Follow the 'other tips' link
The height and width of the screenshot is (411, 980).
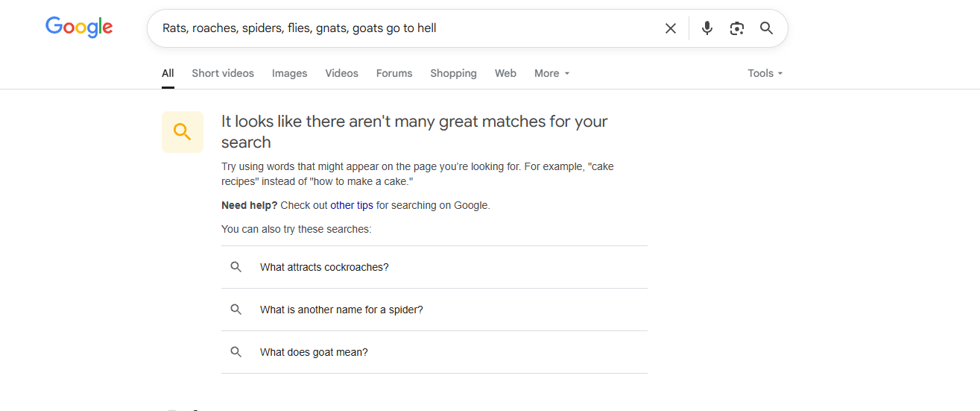[x=352, y=205]
